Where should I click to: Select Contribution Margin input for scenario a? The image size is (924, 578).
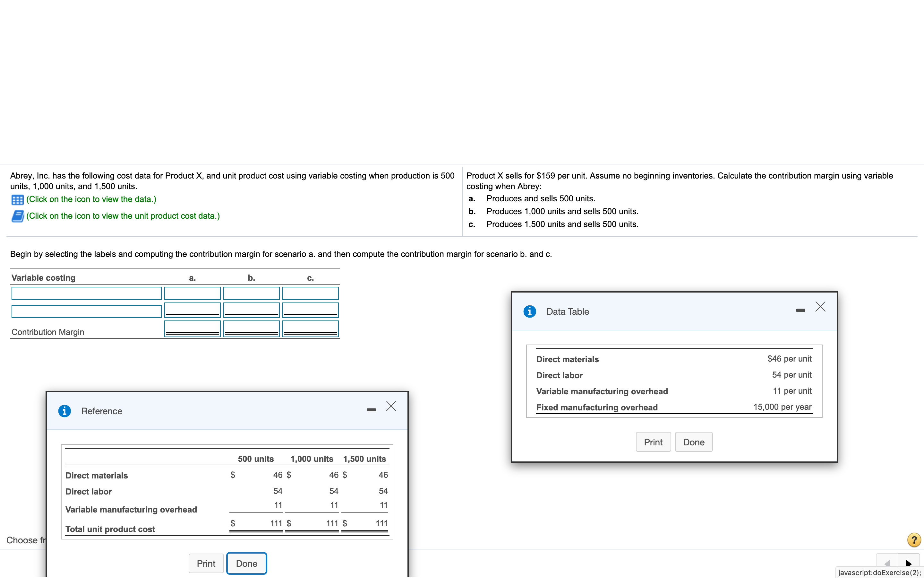tap(193, 329)
